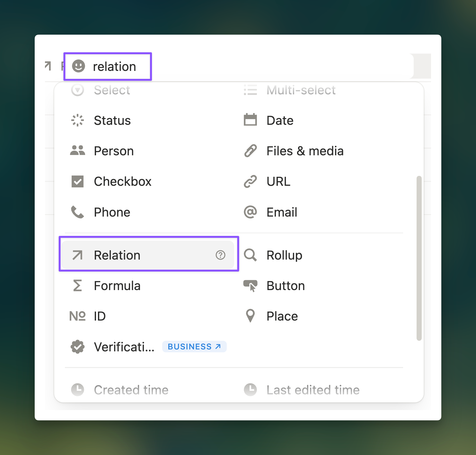Click the Rollup magnifier icon
Screen dimensions: 476x455
pos(250,255)
